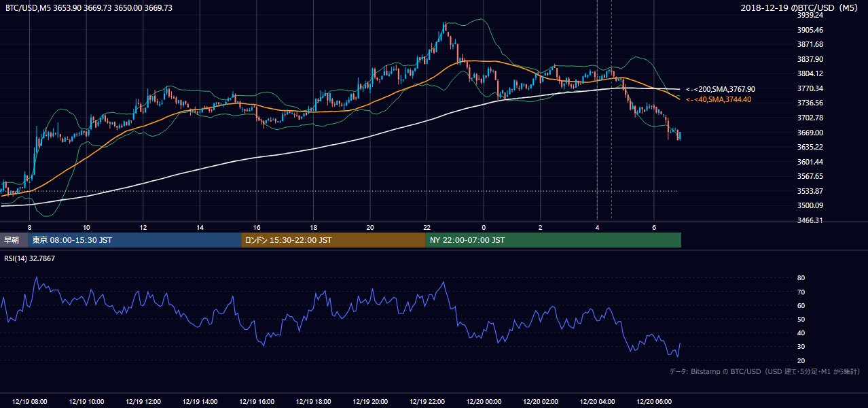
Task: Click the bottom time label 12/19 14:00
Action: 200,402
